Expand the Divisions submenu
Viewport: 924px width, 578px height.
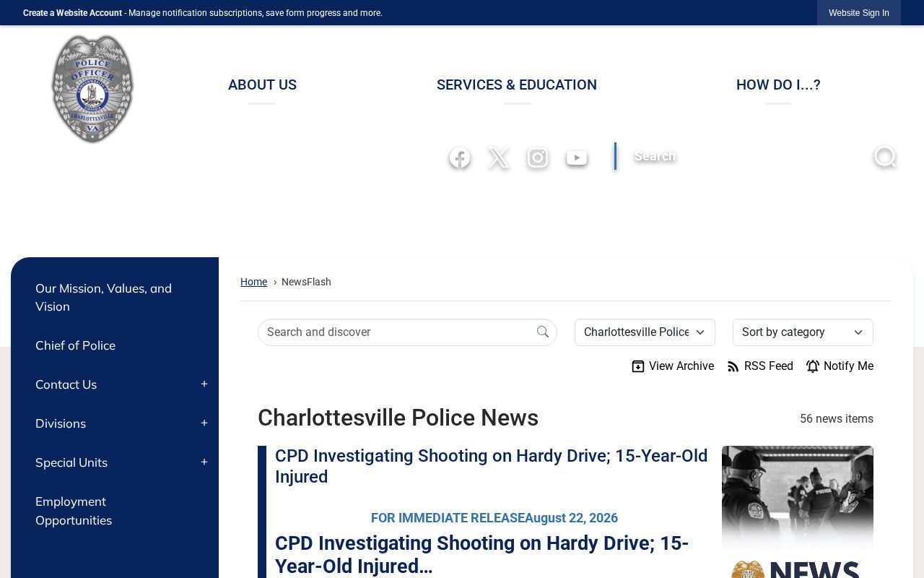pyautogui.click(x=204, y=423)
